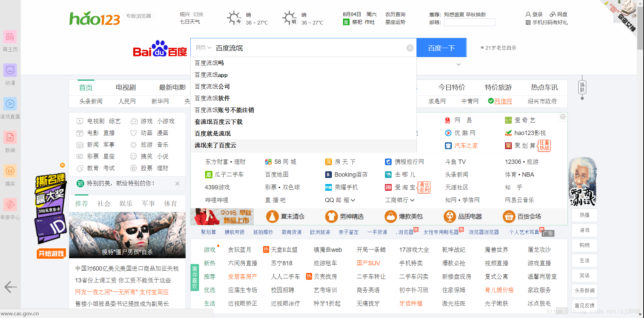The width and height of the screenshot is (644, 318).
Task: Open the 动漫 sidebar icon
Action: point(10,71)
